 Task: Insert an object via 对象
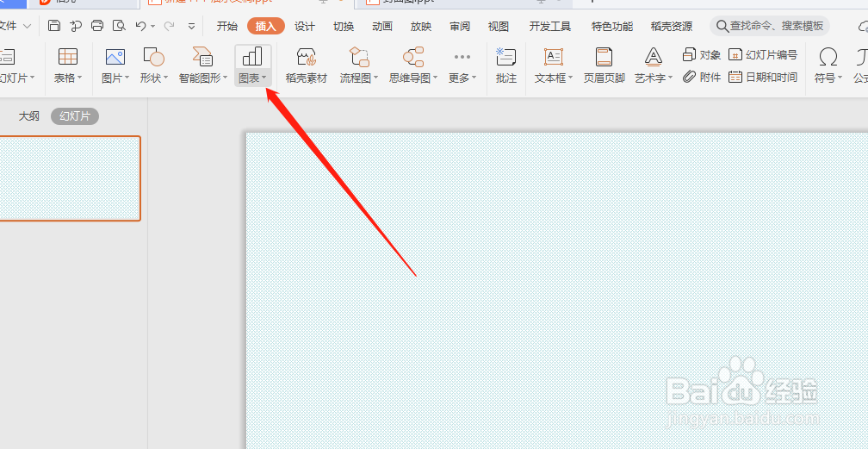coord(701,54)
